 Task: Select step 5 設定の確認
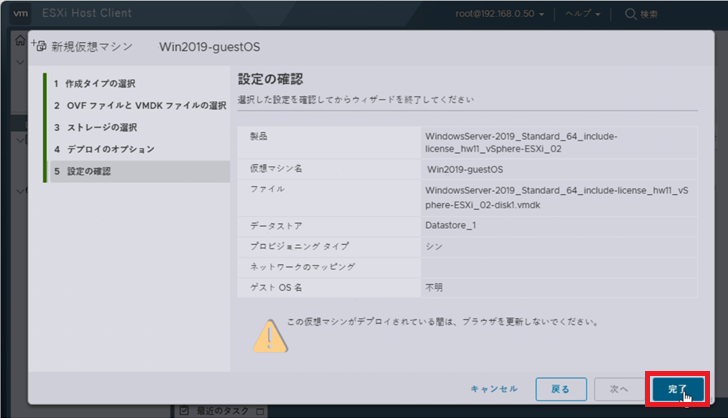tap(140, 171)
